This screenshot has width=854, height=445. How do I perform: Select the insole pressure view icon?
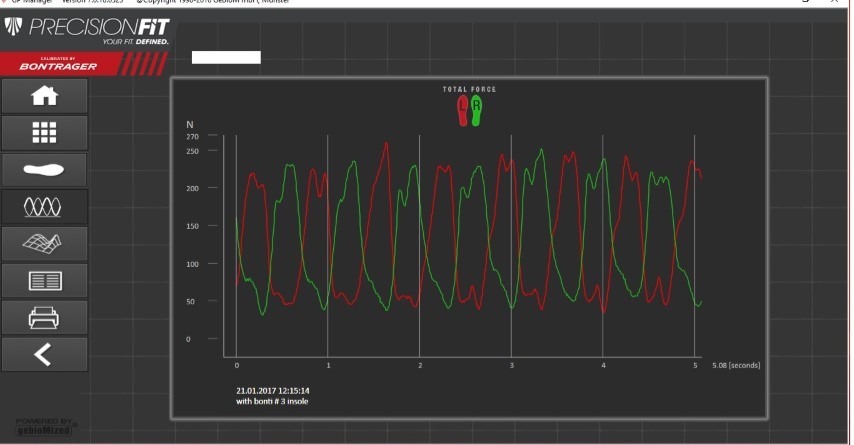44,169
